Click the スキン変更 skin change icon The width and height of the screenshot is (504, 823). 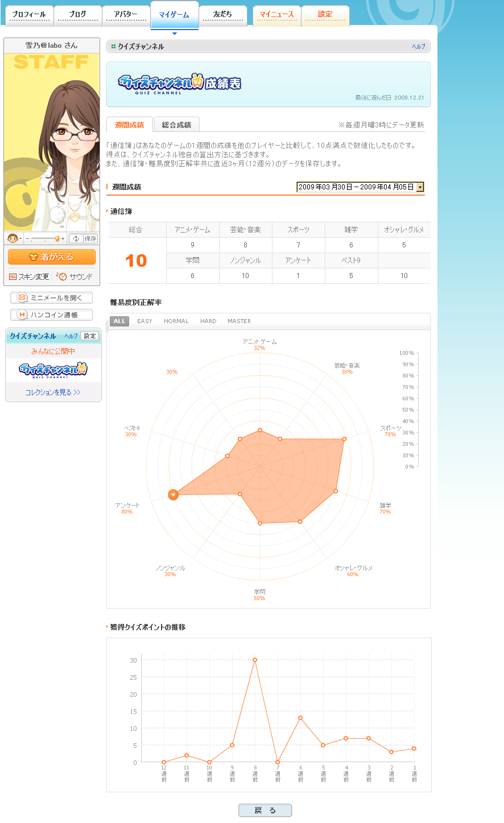pyautogui.click(x=13, y=277)
